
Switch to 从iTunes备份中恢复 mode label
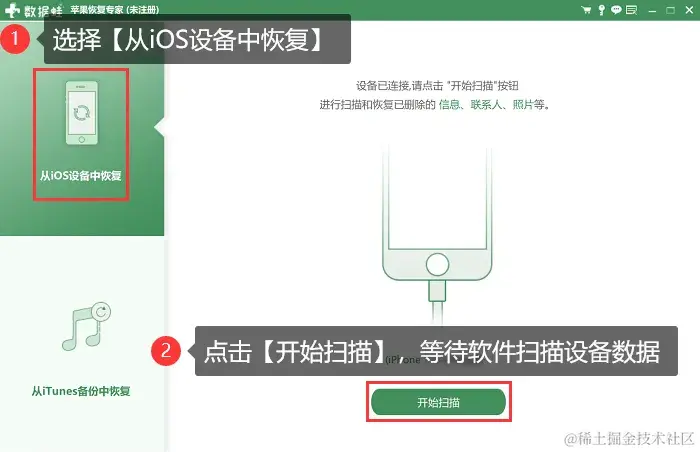click(81, 391)
